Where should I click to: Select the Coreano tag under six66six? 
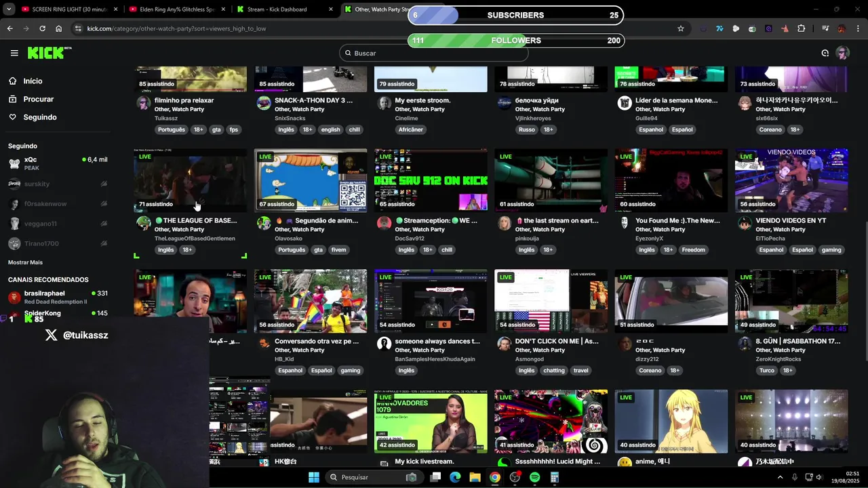[x=770, y=129]
